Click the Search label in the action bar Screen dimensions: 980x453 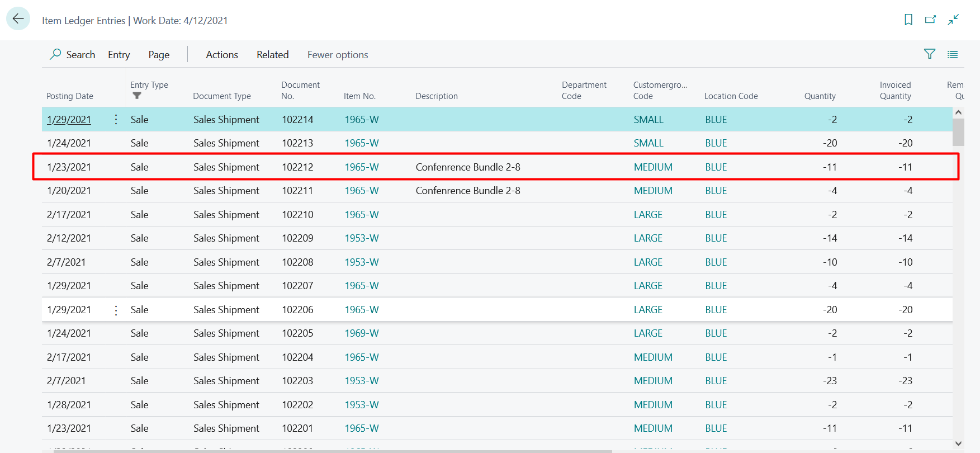click(x=81, y=54)
